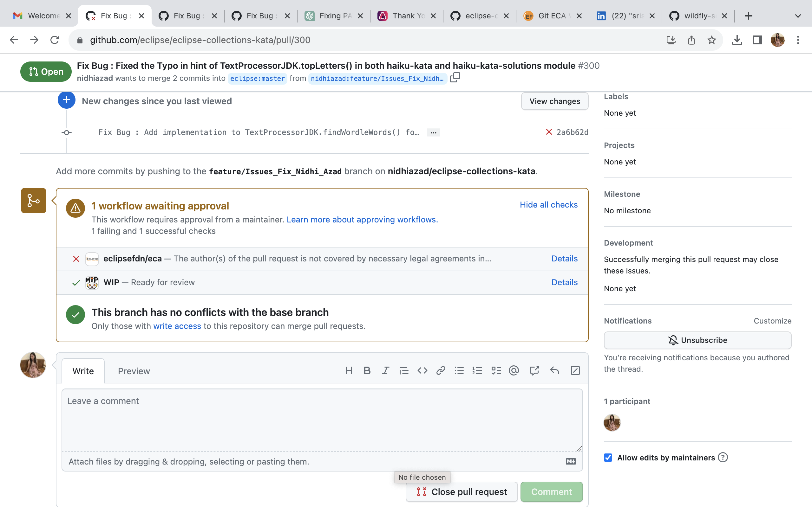The height and width of the screenshot is (507, 812).
Task: Add a task list icon
Action: (496, 370)
